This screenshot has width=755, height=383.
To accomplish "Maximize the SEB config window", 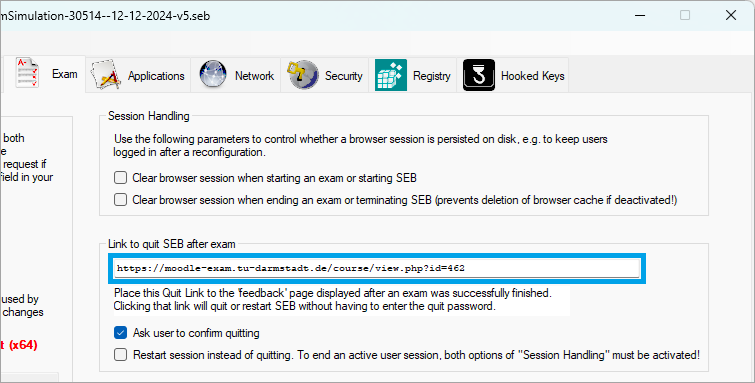I will point(685,15).
